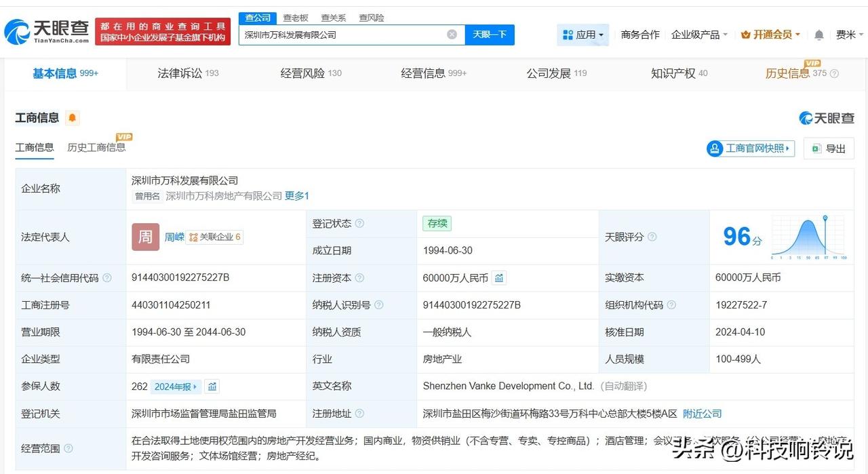Click the red promotional banner in header

pos(163,32)
